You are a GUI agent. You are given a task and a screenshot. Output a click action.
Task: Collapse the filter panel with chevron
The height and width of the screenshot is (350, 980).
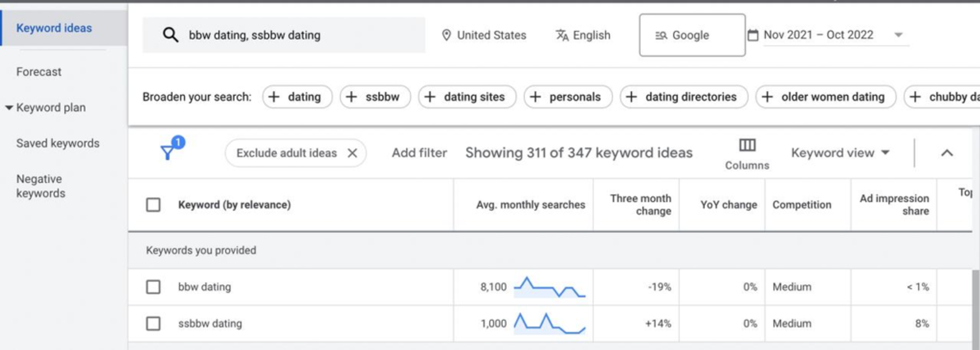pos(947,153)
